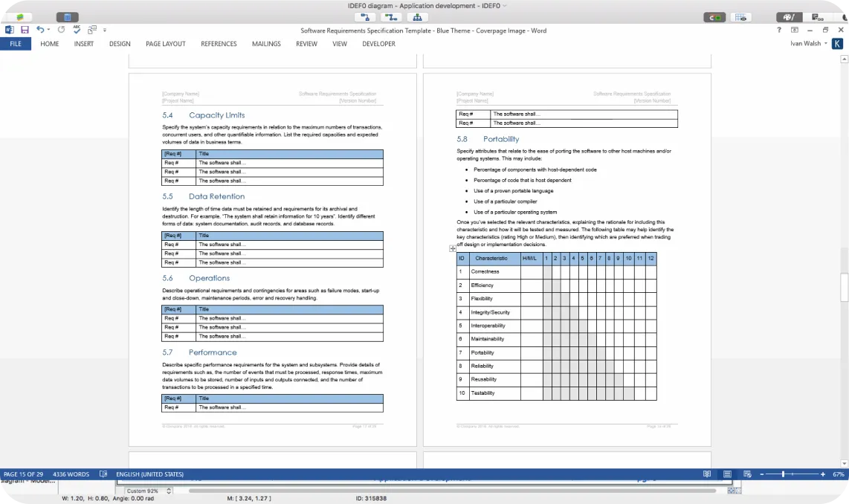Click the Save icon in Quick Access Toolbar

tap(25, 30)
